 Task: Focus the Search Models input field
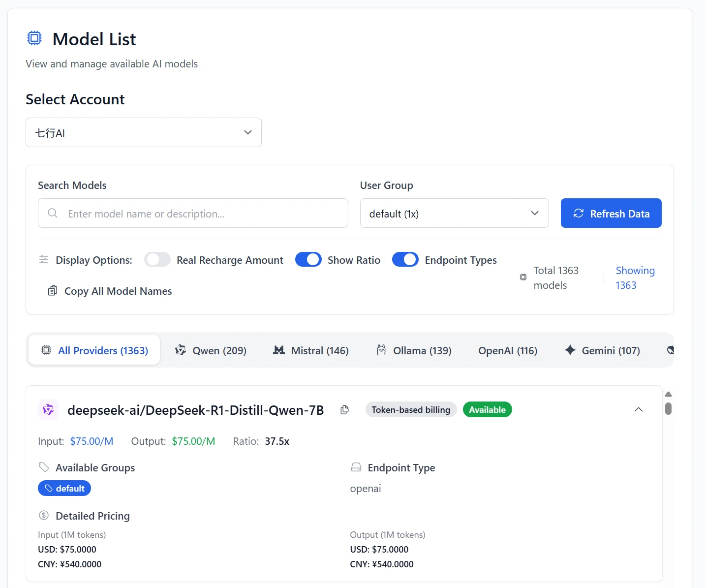(193, 213)
